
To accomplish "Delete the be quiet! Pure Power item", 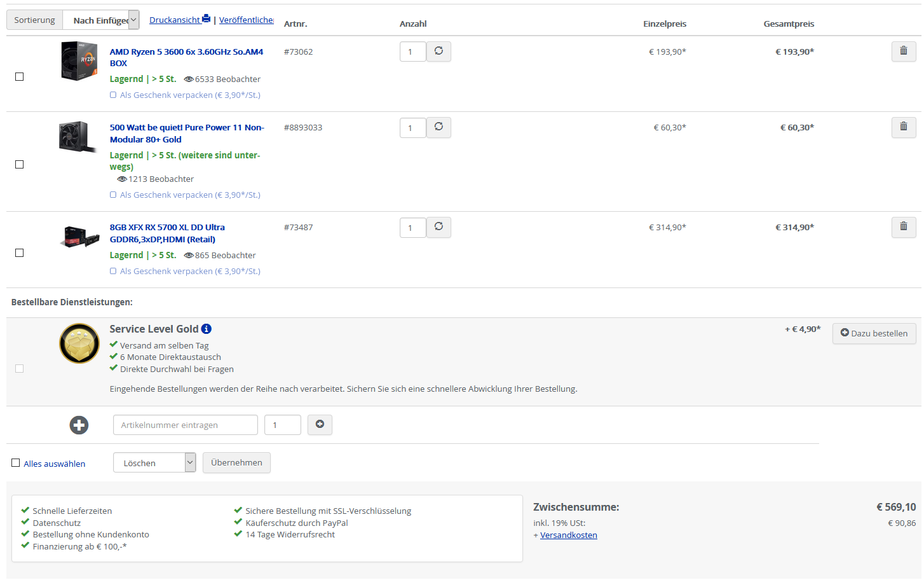I will (903, 127).
